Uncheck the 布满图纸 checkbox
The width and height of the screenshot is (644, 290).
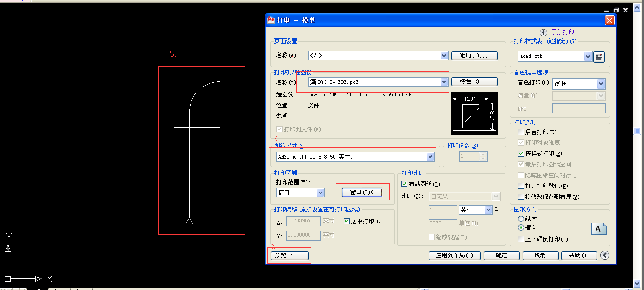(x=404, y=184)
